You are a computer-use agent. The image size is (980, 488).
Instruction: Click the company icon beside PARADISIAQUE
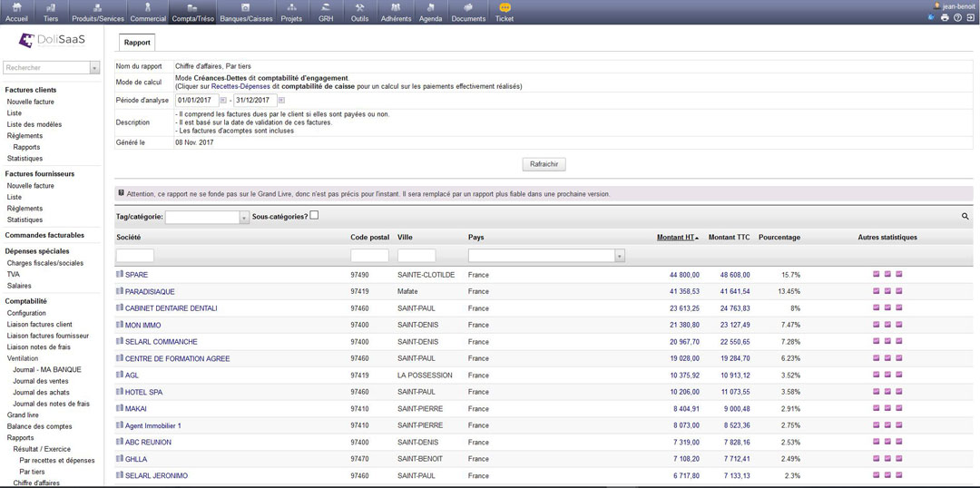(x=120, y=291)
